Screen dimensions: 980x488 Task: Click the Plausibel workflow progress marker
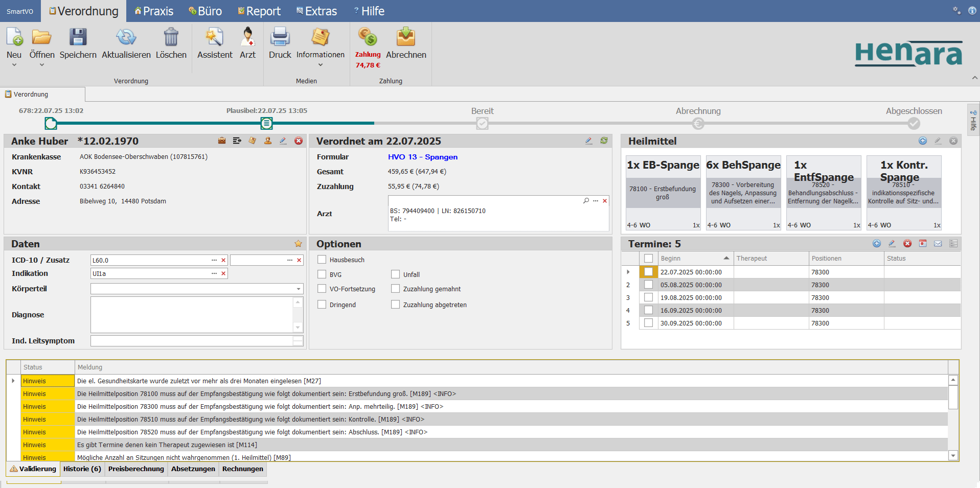266,123
